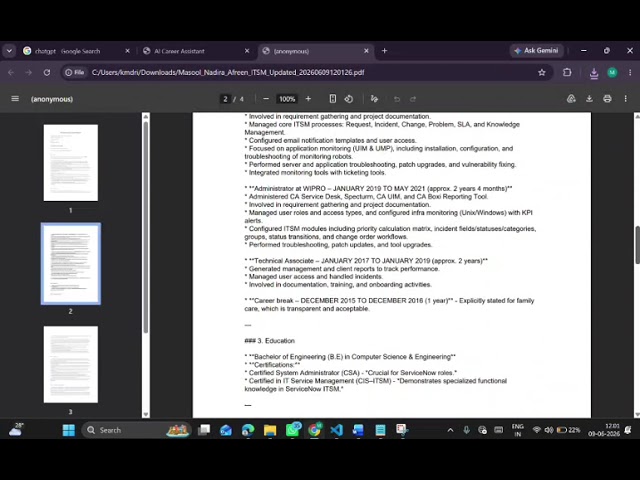Select page 3 thumbnail
Screen dimensions: 640x480
pos(71,364)
